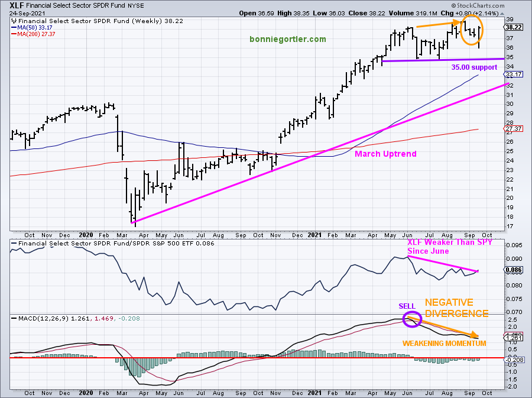This screenshot has height=398, width=532.
Task: Click the 35 label on the price axis
Action: click(x=510, y=57)
